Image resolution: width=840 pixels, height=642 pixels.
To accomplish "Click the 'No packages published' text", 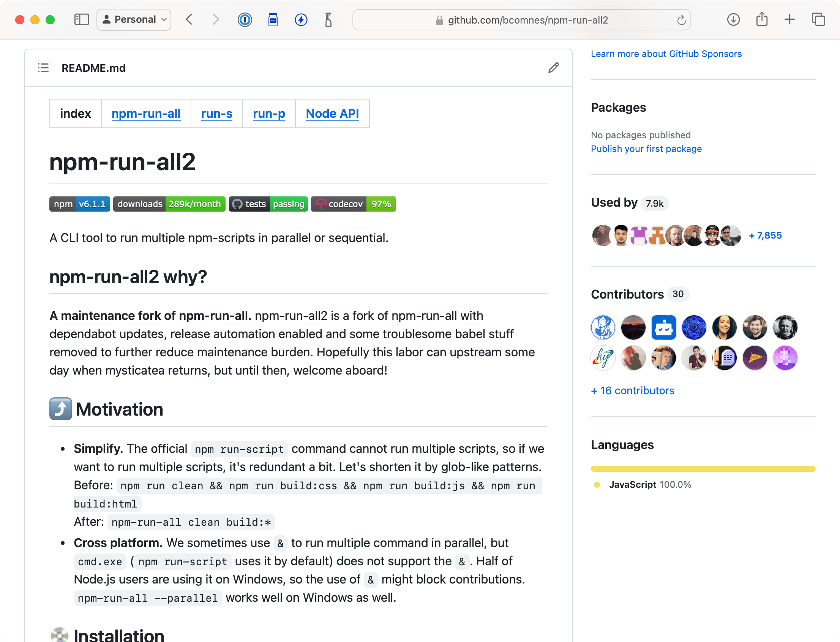I will coord(641,135).
